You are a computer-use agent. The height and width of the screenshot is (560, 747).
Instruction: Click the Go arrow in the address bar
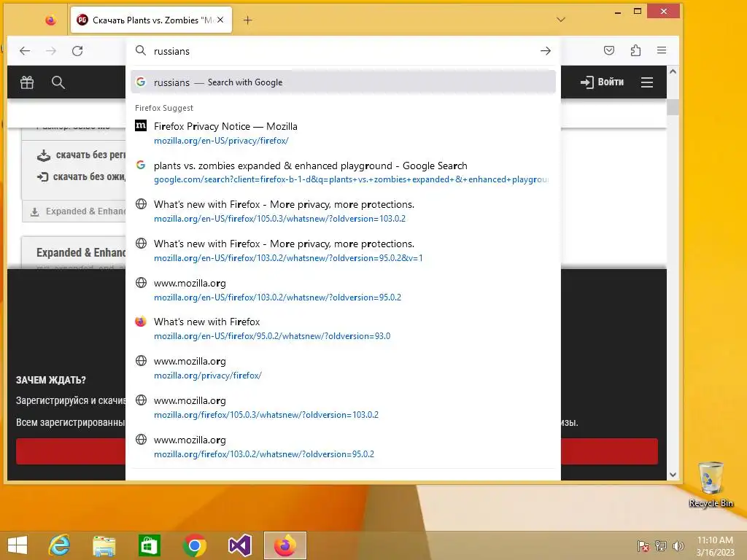546,51
